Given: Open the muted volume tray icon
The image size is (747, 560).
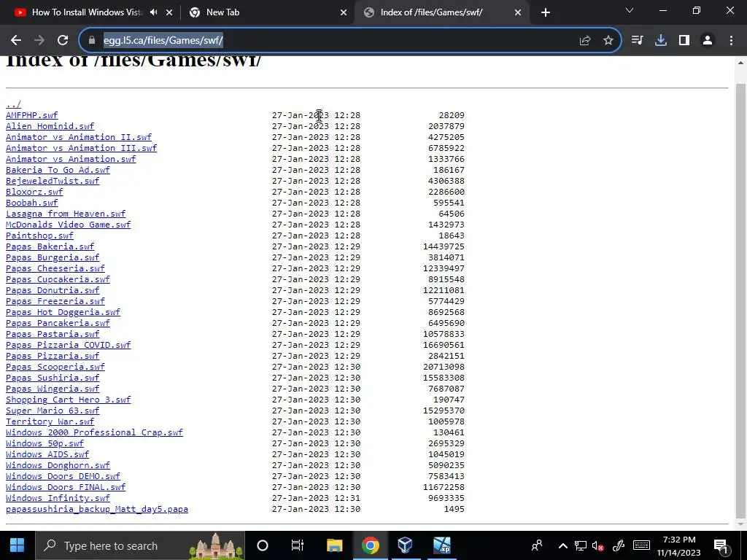Looking at the screenshot, I should (597, 545).
